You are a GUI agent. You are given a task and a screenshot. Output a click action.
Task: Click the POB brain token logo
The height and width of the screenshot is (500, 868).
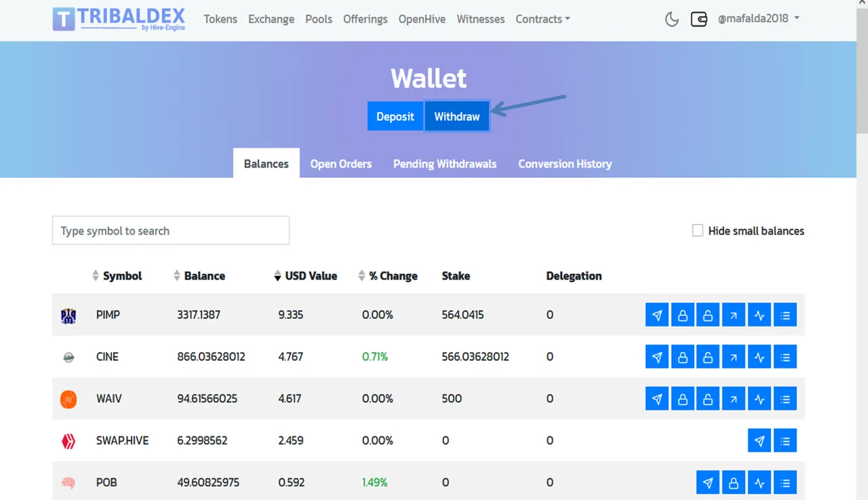(x=68, y=483)
